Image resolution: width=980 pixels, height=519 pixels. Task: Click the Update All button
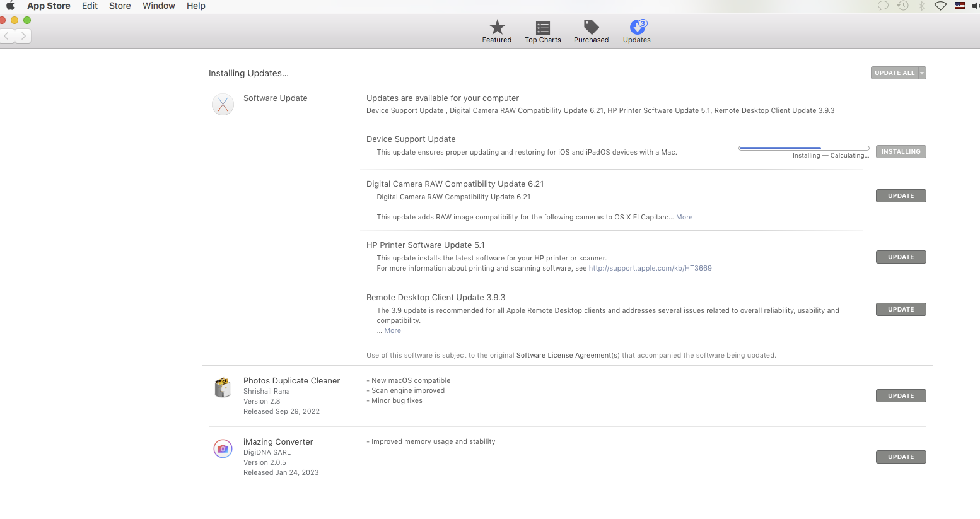click(894, 73)
